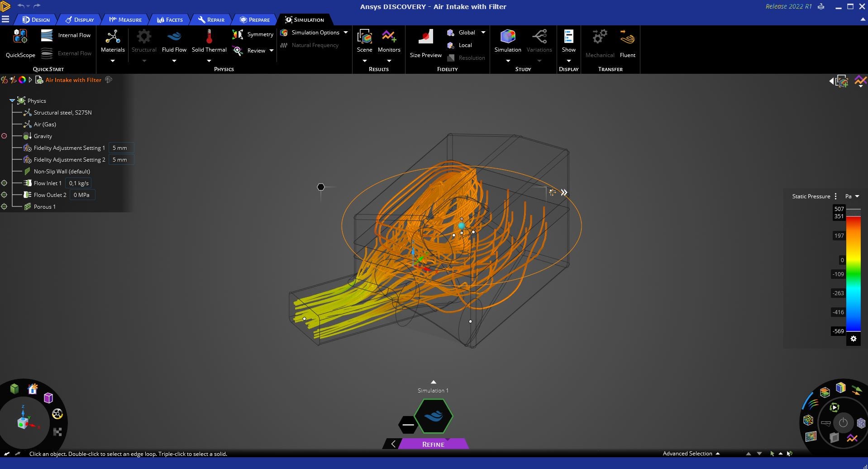The image size is (868, 469).
Task: Open the Simulation study tool
Action: 507,41
